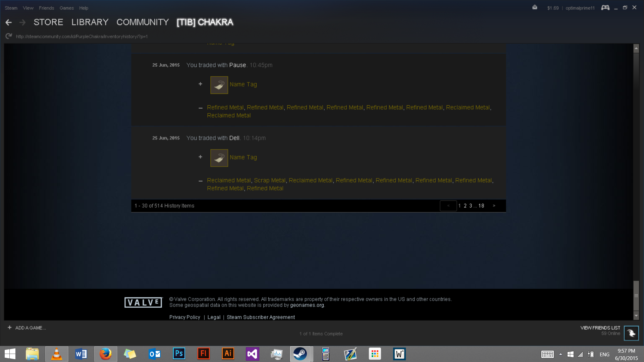The width and height of the screenshot is (644, 362).
Task: Open the Friends menu
Action: click(46, 8)
